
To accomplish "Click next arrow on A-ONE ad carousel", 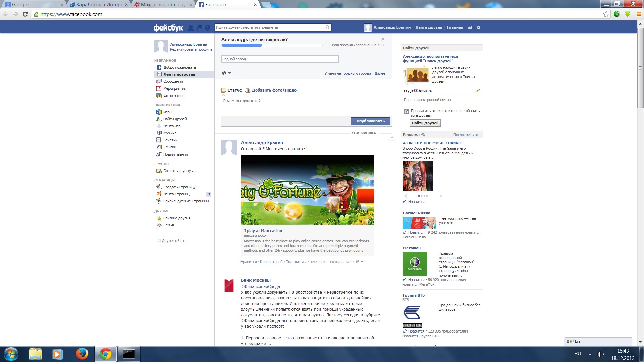I will (x=441, y=196).
